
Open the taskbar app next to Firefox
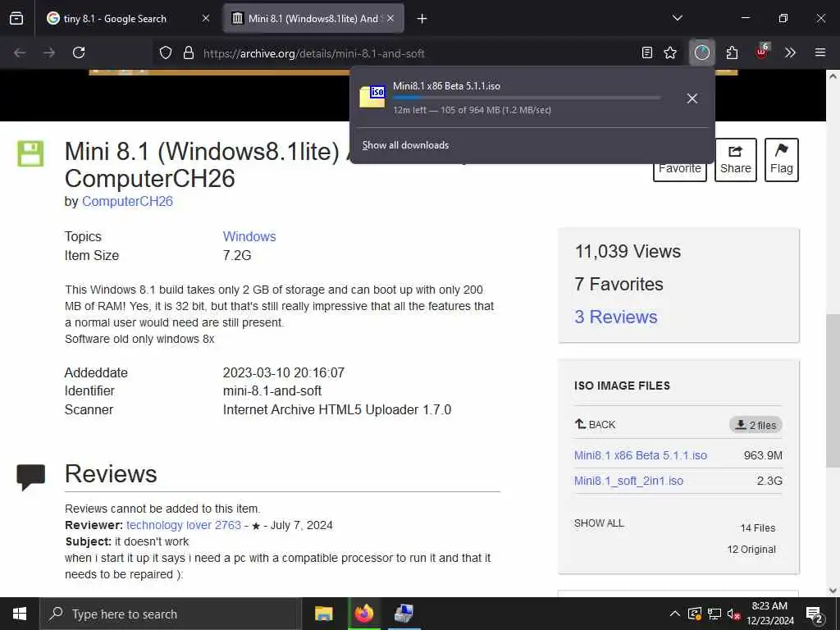(x=404, y=614)
